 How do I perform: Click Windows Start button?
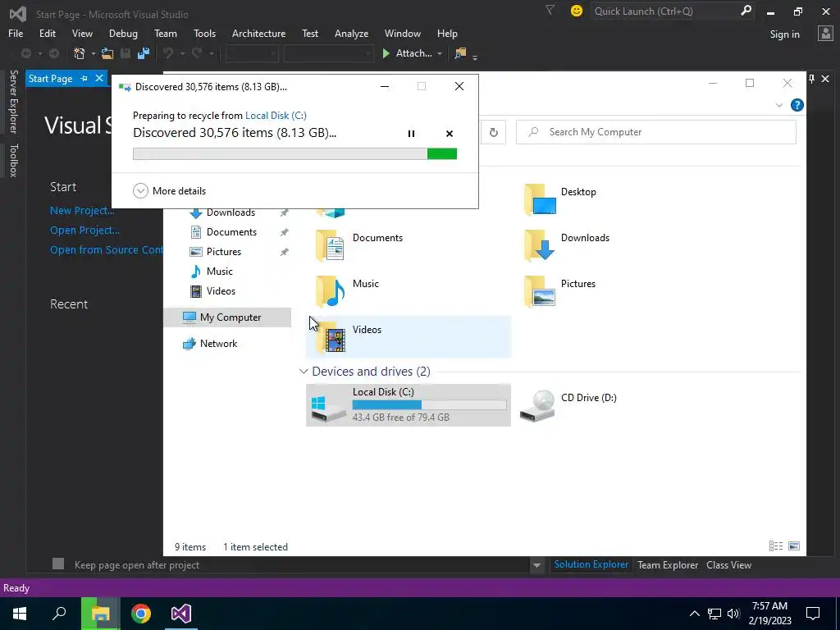(20, 614)
